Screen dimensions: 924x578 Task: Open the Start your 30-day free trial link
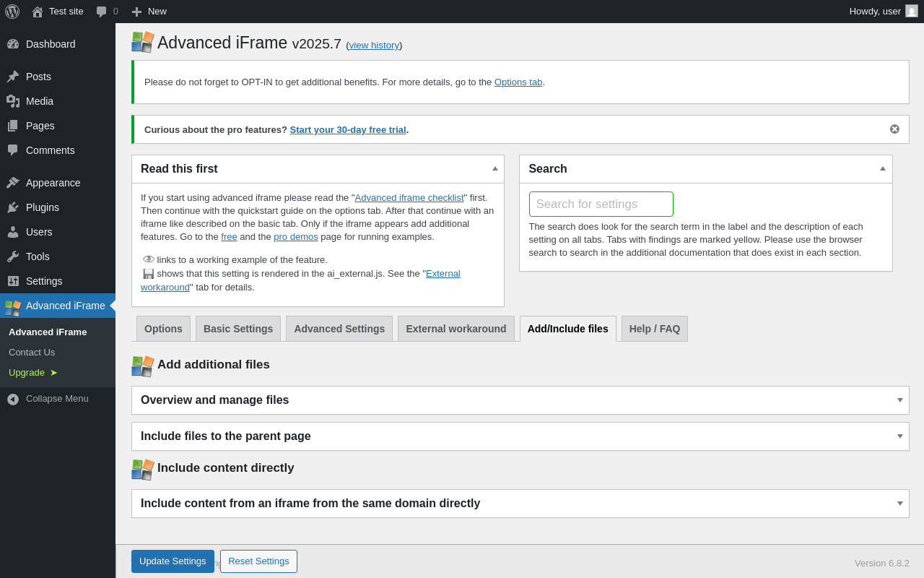[348, 129]
